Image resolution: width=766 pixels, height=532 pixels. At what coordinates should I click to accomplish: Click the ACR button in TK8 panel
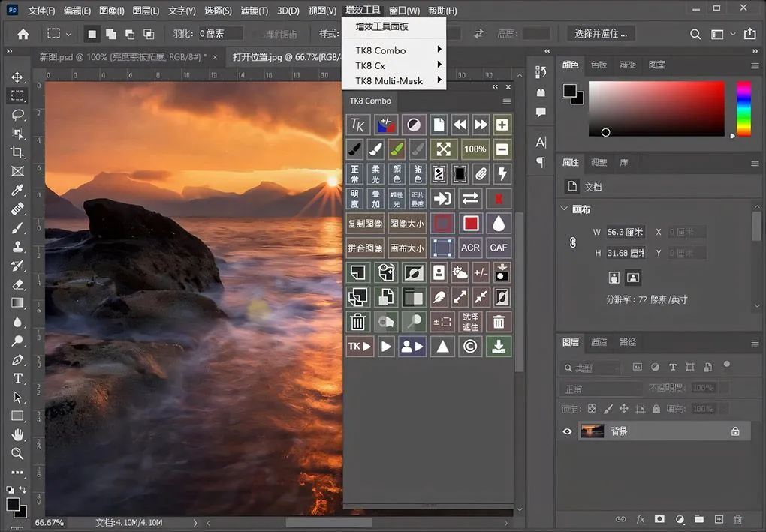click(x=470, y=248)
